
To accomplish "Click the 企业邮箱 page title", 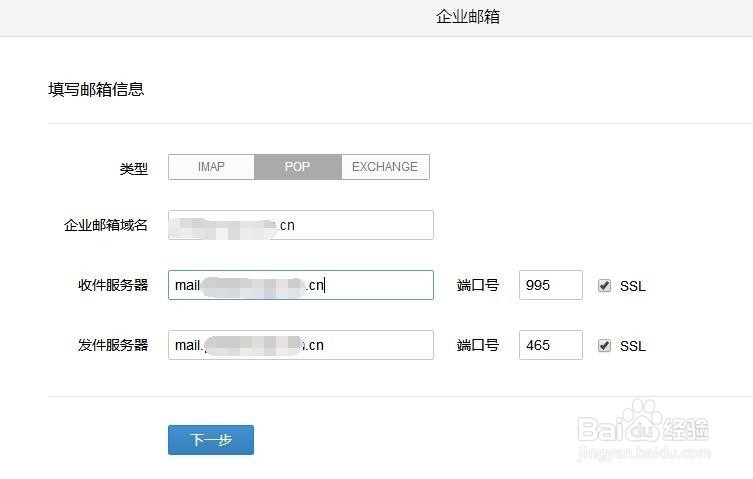I will pos(468,17).
